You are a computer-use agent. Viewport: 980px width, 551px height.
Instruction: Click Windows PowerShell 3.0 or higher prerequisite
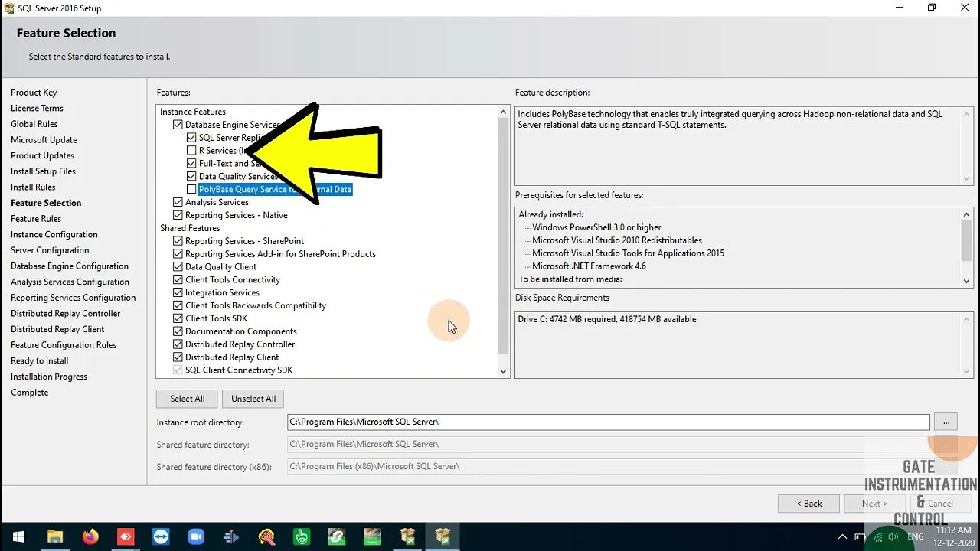point(596,227)
